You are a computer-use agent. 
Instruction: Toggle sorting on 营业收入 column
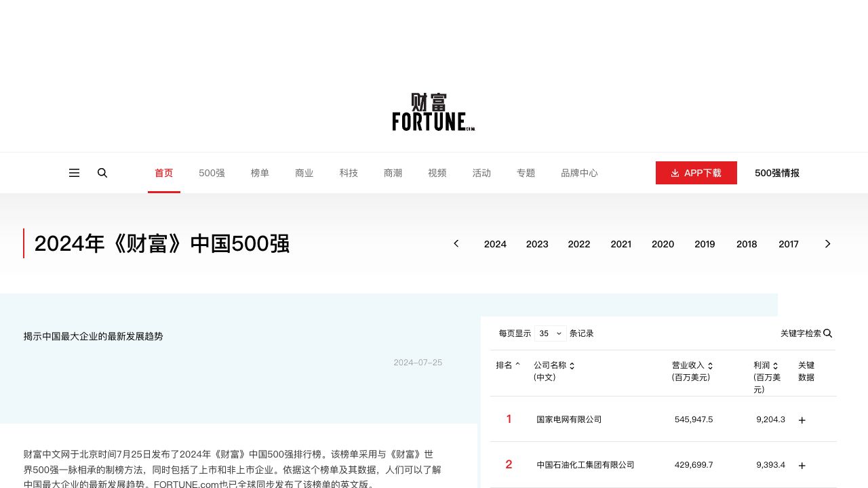(x=710, y=365)
